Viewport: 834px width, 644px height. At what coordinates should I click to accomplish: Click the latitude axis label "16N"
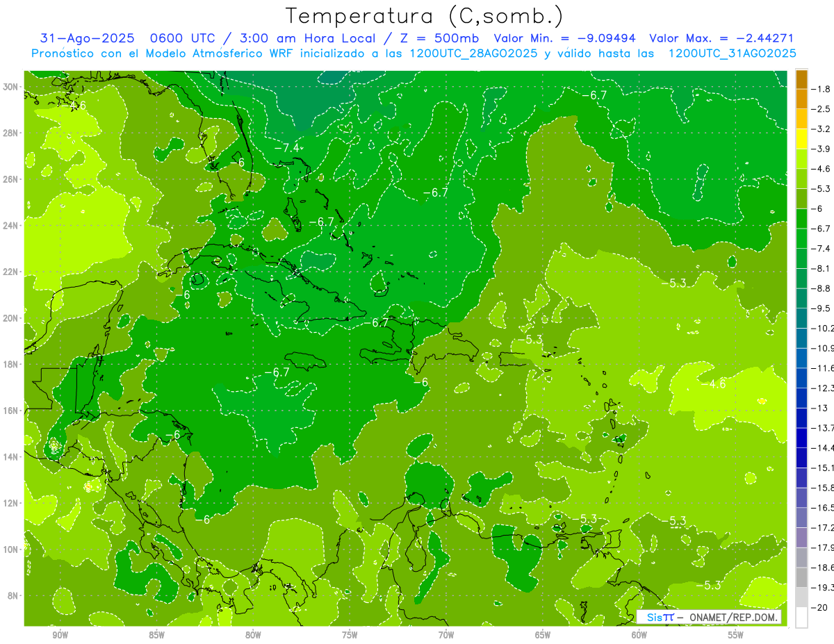click(x=11, y=411)
